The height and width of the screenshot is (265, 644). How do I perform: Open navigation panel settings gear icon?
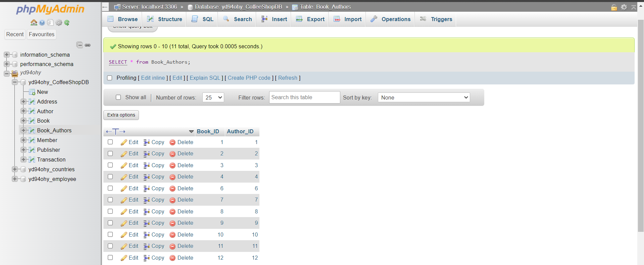coord(59,22)
